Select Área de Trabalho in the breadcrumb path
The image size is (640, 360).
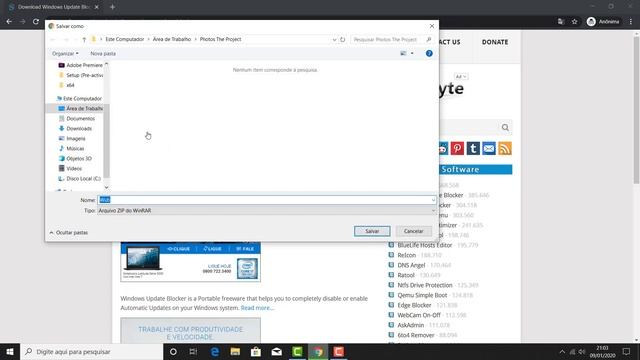coord(172,39)
